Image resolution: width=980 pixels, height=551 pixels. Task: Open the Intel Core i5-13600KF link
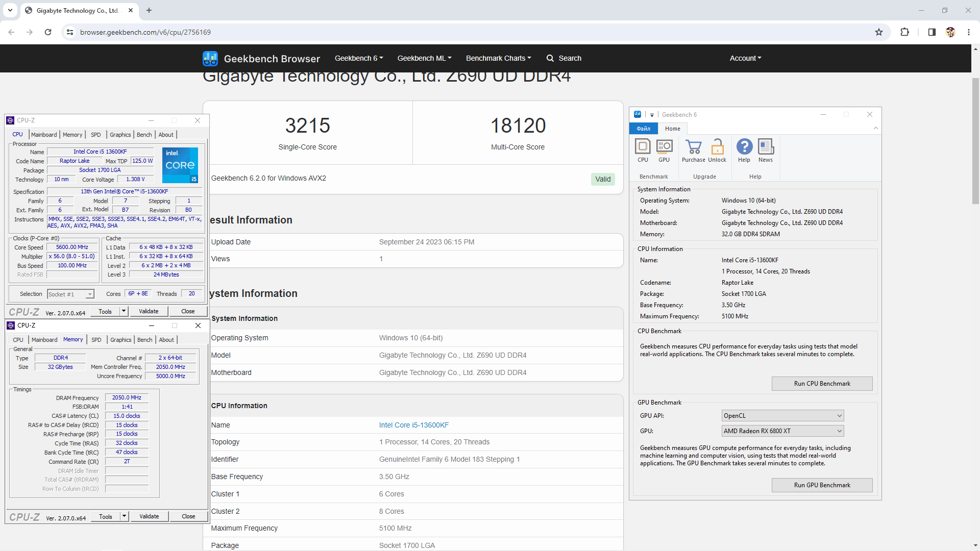(x=414, y=425)
